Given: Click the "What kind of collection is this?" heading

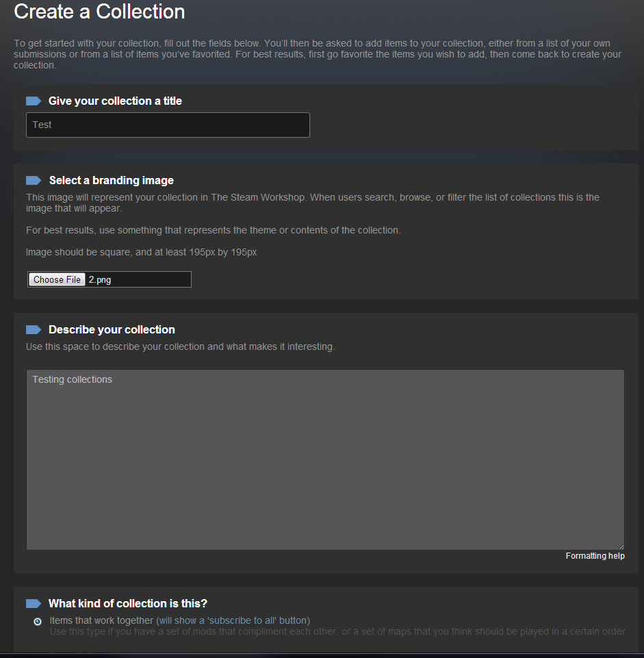Looking at the screenshot, I should pyautogui.click(x=128, y=604).
